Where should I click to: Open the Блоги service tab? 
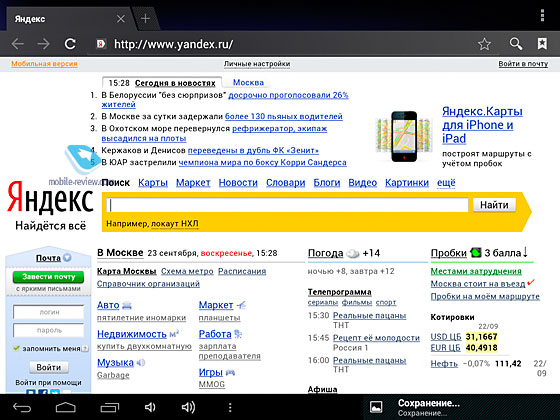[327, 182]
